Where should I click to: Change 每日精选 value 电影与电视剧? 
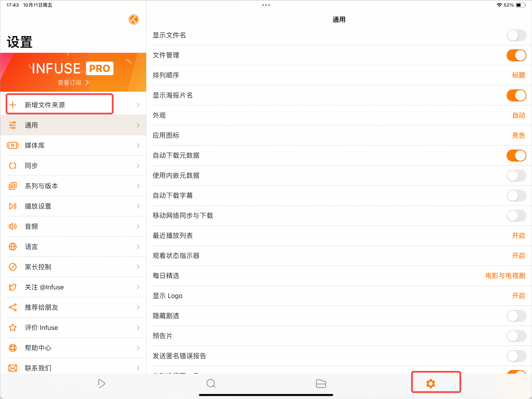(505, 276)
